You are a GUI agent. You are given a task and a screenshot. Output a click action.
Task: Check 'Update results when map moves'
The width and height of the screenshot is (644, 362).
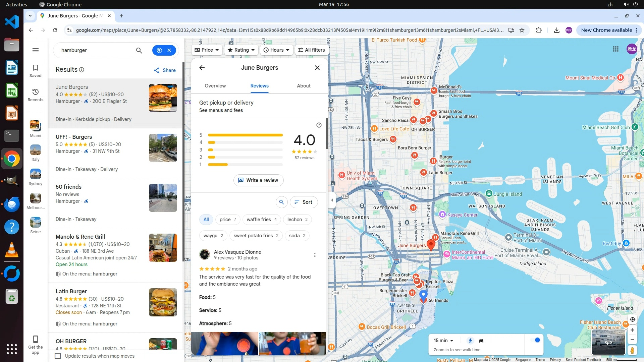[x=58, y=356]
